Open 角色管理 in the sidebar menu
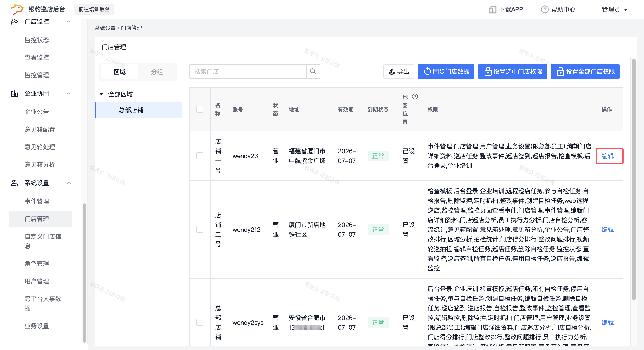The width and height of the screenshot is (644, 350). click(37, 263)
